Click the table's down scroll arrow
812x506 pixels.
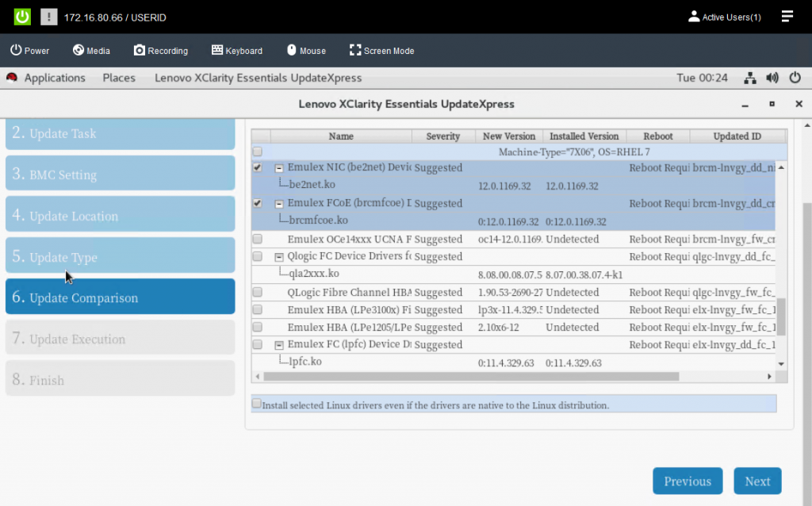click(781, 363)
